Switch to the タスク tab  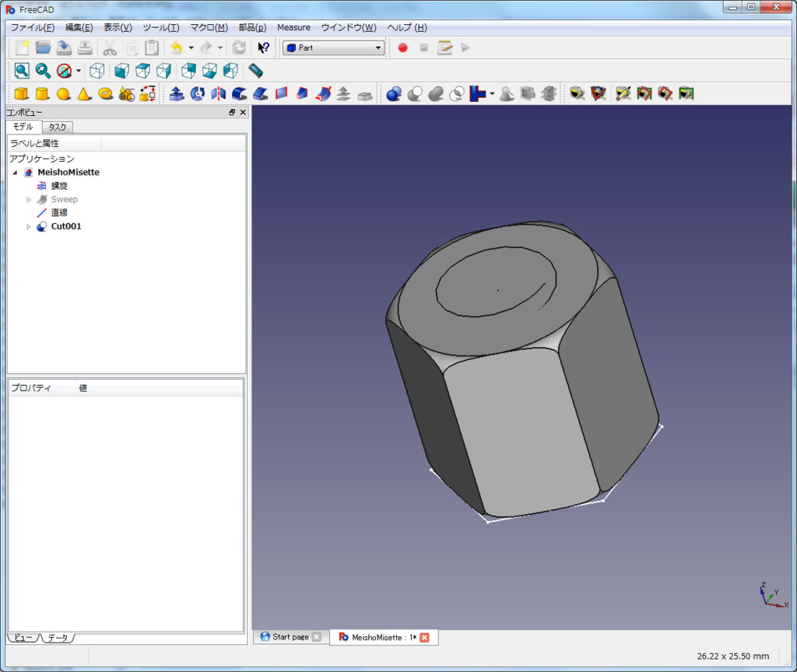tap(58, 127)
